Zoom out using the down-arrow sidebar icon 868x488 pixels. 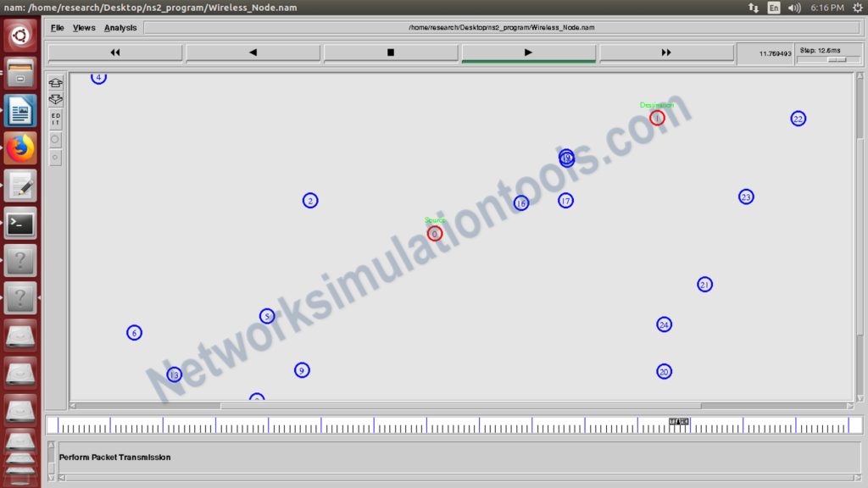(x=55, y=99)
